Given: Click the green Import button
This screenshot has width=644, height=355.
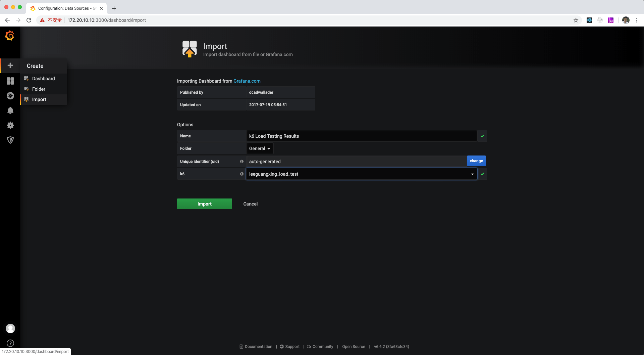Looking at the screenshot, I should [204, 204].
